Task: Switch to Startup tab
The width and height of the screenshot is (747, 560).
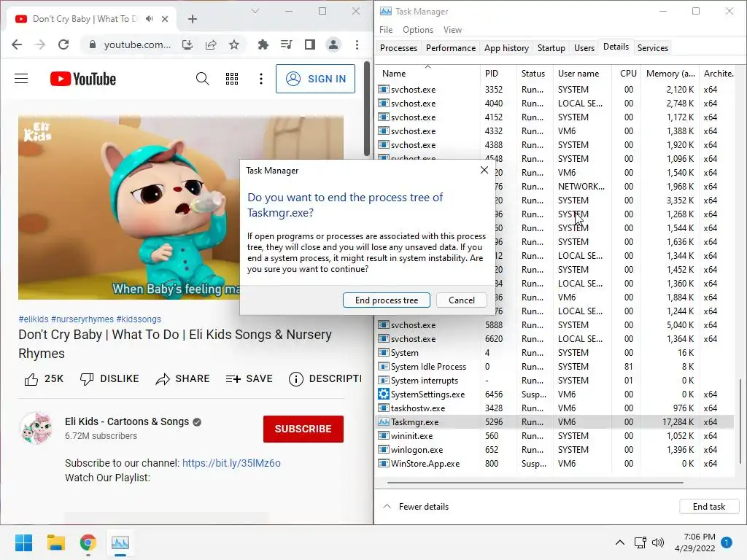Action: tap(551, 48)
